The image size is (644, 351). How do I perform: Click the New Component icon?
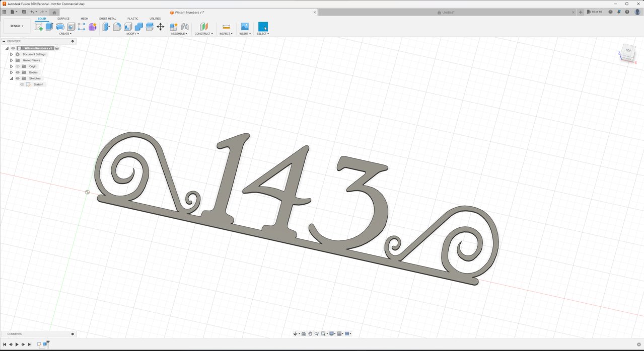(174, 27)
